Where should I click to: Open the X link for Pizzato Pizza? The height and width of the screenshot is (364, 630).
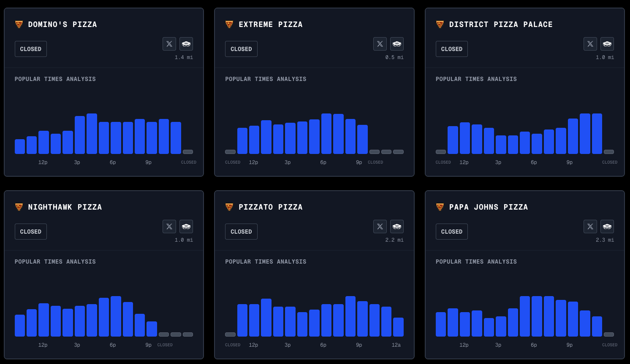(380, 226)
